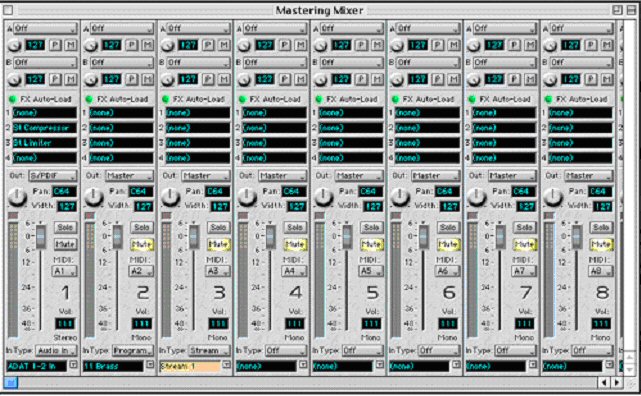The height and width of the screenshot is (396, 641).
Task: Click the 11 Brass program field
Action: pyautogui.click(x=113, y=366)
